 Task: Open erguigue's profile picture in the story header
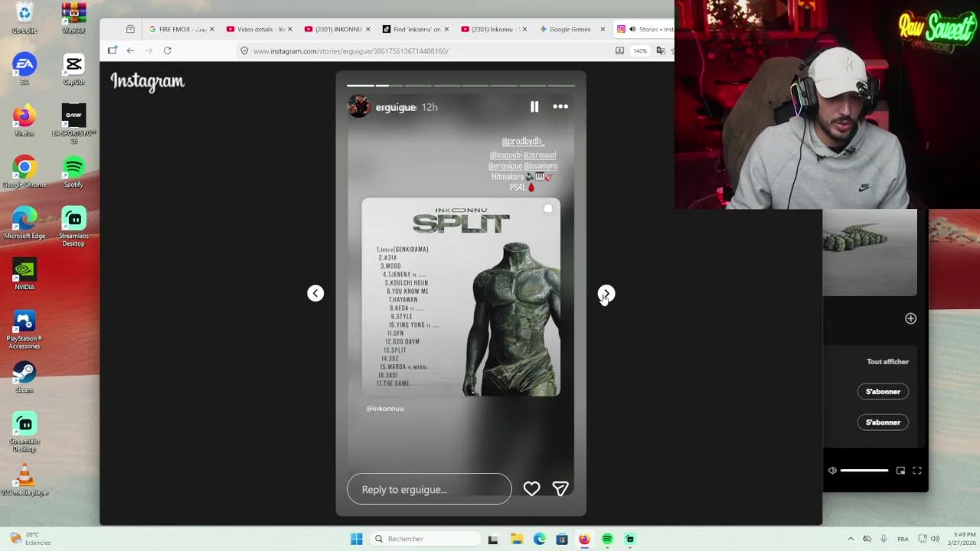pos(358,107)
